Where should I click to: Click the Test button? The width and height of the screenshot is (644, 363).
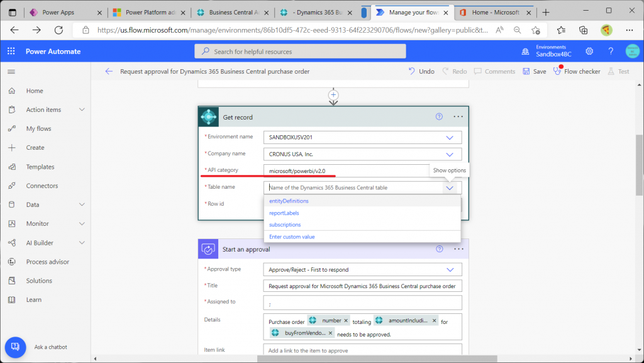[x=619, y=72]
